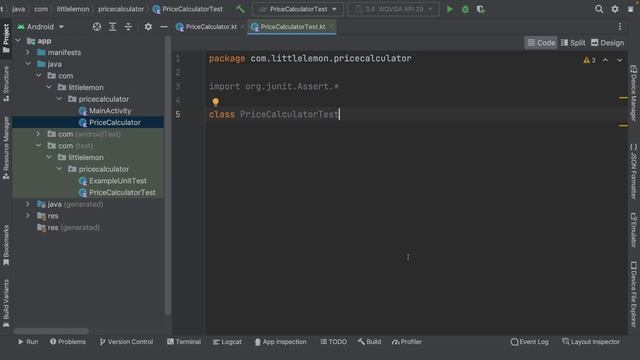
Task: Open Project panel options gear
Action: click(148, 27)
